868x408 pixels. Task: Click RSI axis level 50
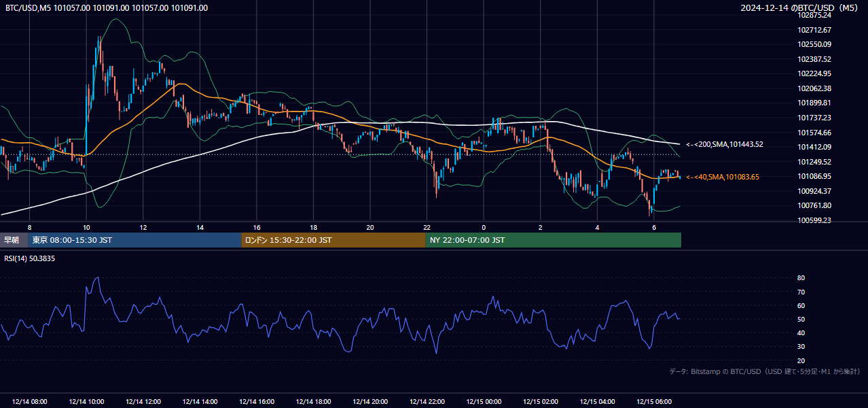(x=801, y=319)
